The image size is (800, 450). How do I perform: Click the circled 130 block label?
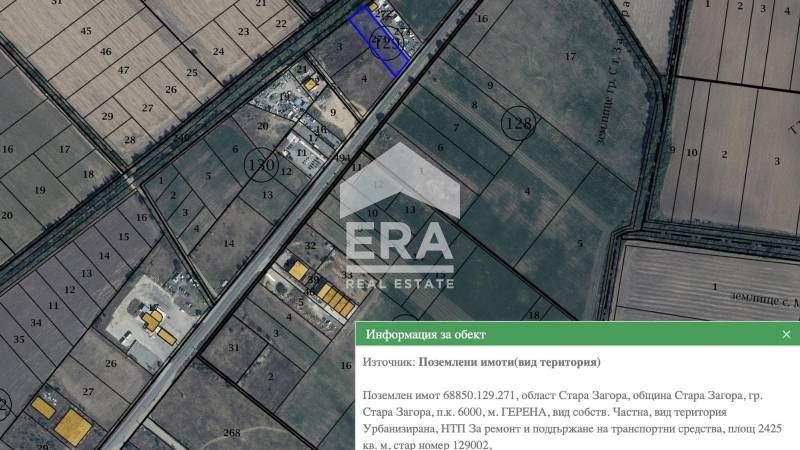pos(261,165)
